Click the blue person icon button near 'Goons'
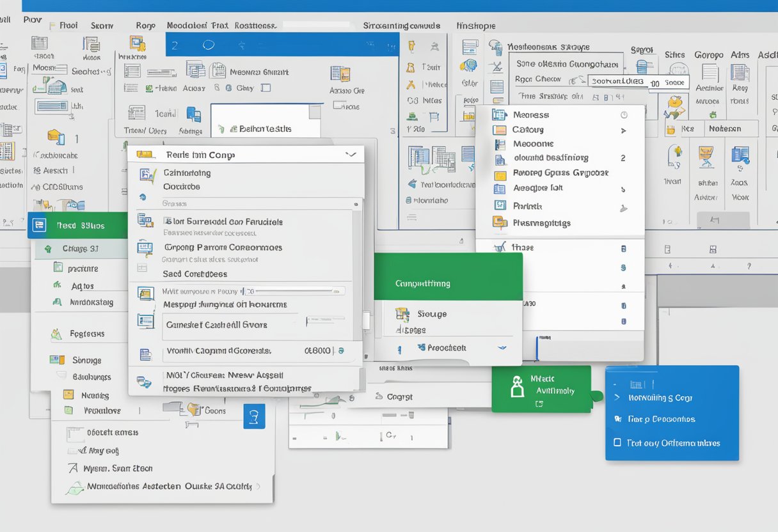 coord(255,408)
